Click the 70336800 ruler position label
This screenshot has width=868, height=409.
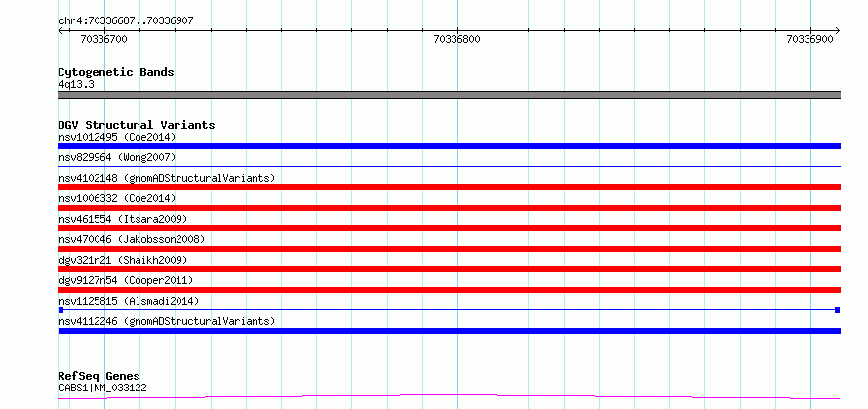pos(456,39)
